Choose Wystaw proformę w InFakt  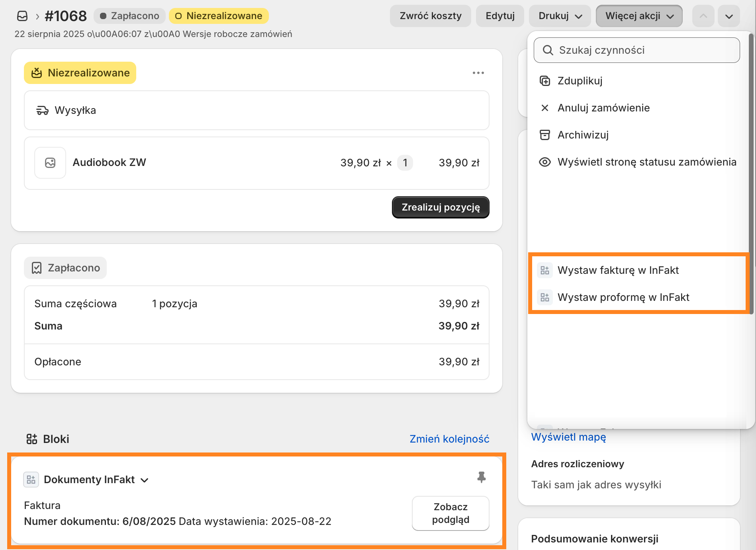tap(623, 297)
